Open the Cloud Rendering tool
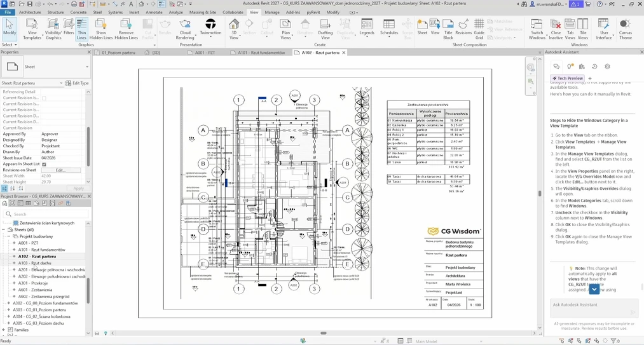The height and width of the screenshot is (345, 644). [185, 29]
